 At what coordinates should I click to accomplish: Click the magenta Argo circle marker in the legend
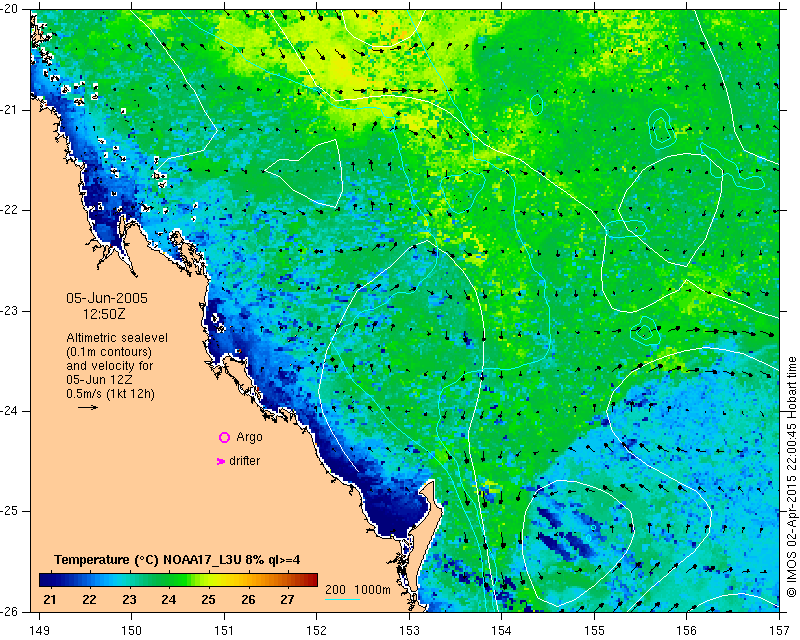(x=224, y=437)
